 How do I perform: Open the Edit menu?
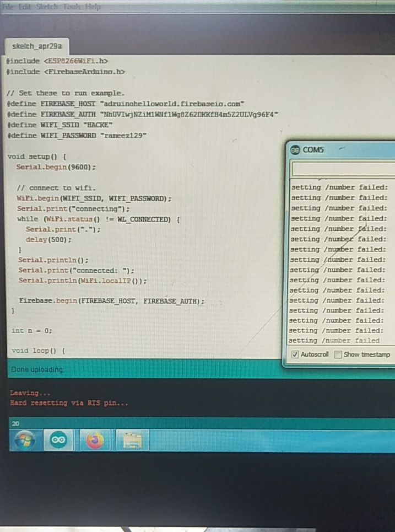pos(25,7)
